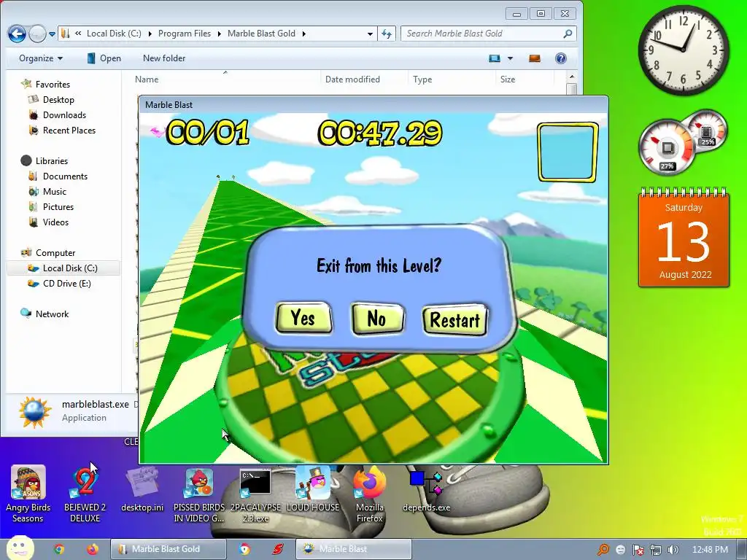Screen dimensions: 747x560
Task: Select Favorites in navigation pane
Action: 53,85
